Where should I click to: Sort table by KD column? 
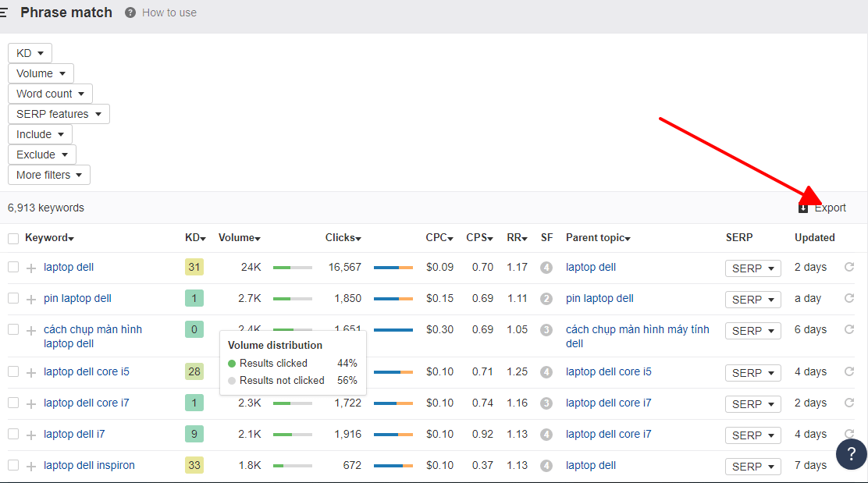[195, 238]
